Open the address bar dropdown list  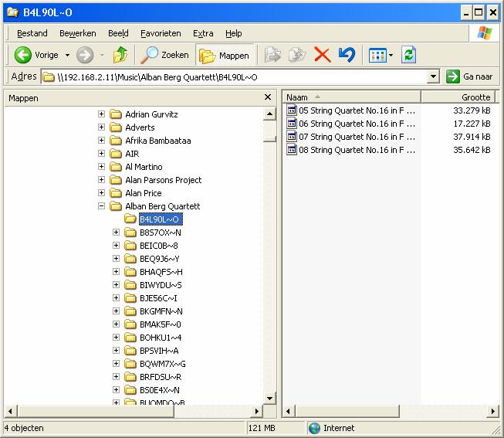click(x=432, y=77)
